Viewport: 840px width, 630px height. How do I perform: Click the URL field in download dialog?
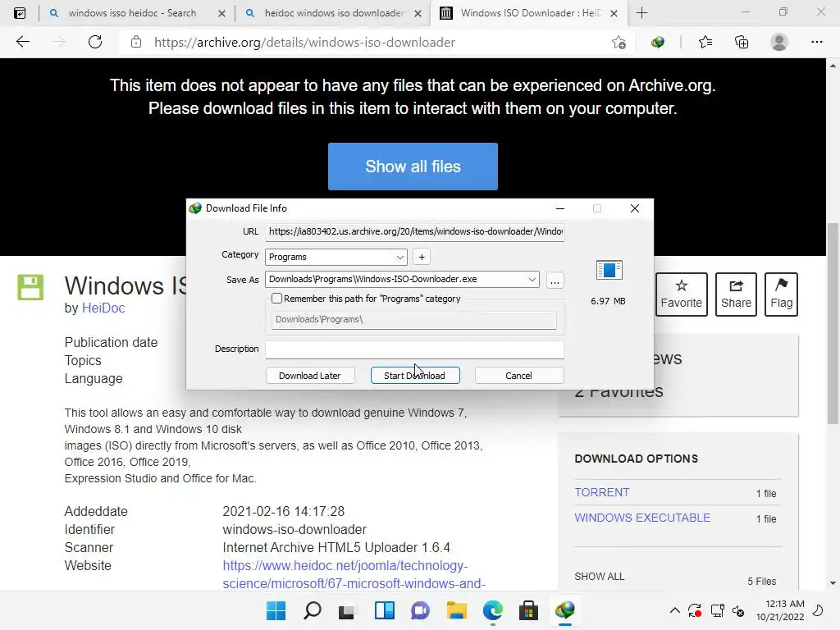click(x=414, y=231)
